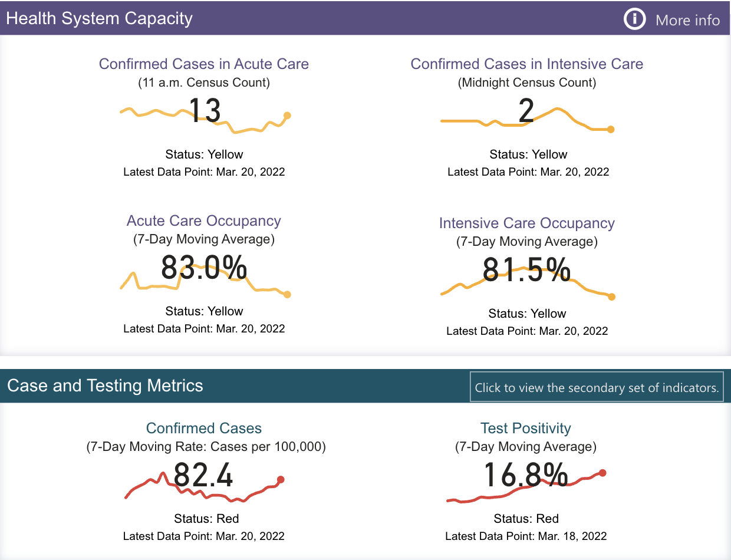Click to view the secondary set of indicators
This screenshot has height=560, width=731.
pos(597,387)
